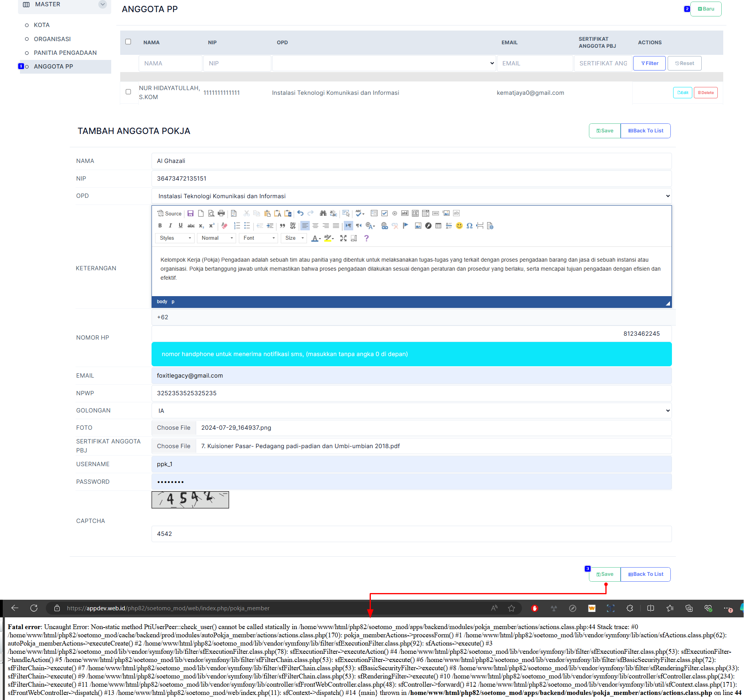Click the Filter button

[x=649, y=63]
